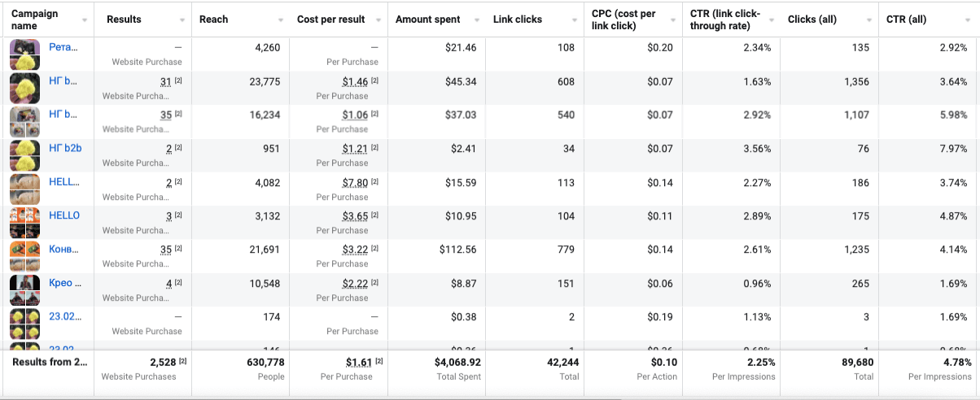Screen dimensions: 980x400
Task: Click the CTR (all) column header
Action: [906, 20]
